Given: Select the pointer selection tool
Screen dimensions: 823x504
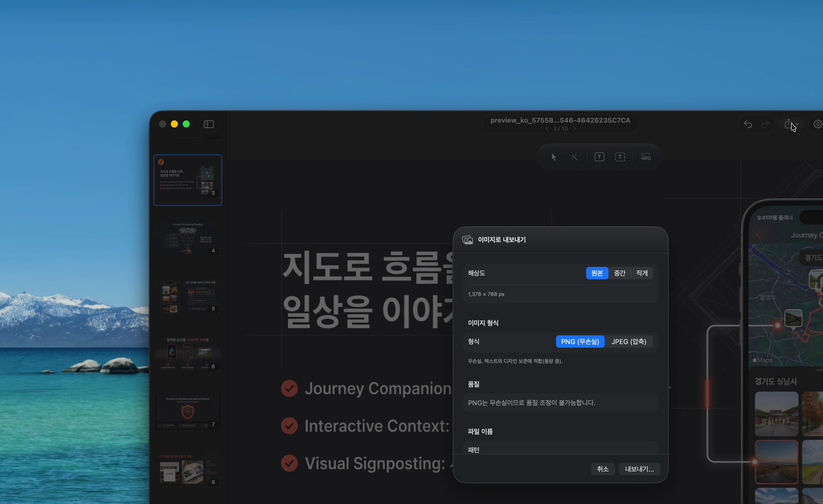Looking at the screenshot, I should tap(553, 157).
